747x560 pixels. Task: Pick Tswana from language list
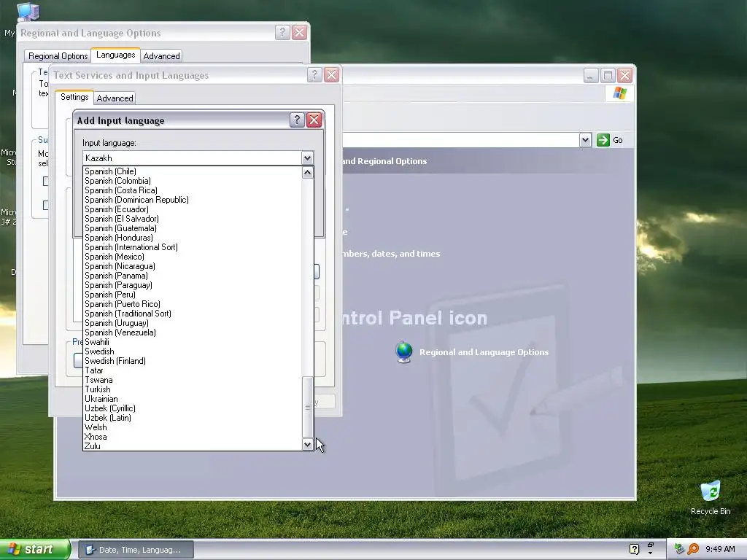[x=98, y=380]
